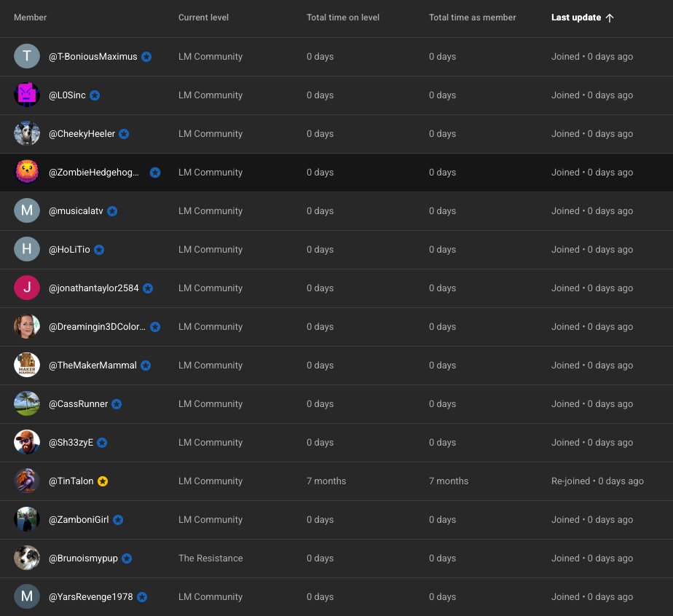Image resolution: width=673 pixels, height=616 pixels.
Task: Select the @ZombieHedgehog orange creature avatar
Action: [27, 172]
